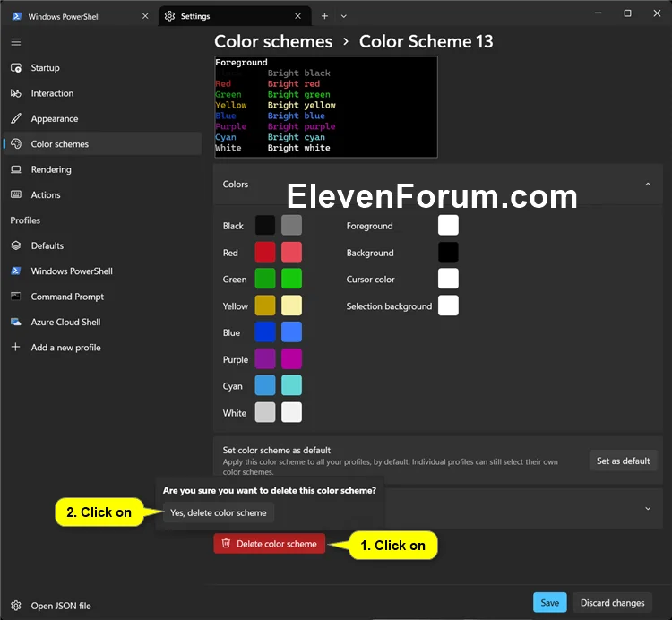
Task: Pick the Bright green swatch
Action: click(291, 279)
